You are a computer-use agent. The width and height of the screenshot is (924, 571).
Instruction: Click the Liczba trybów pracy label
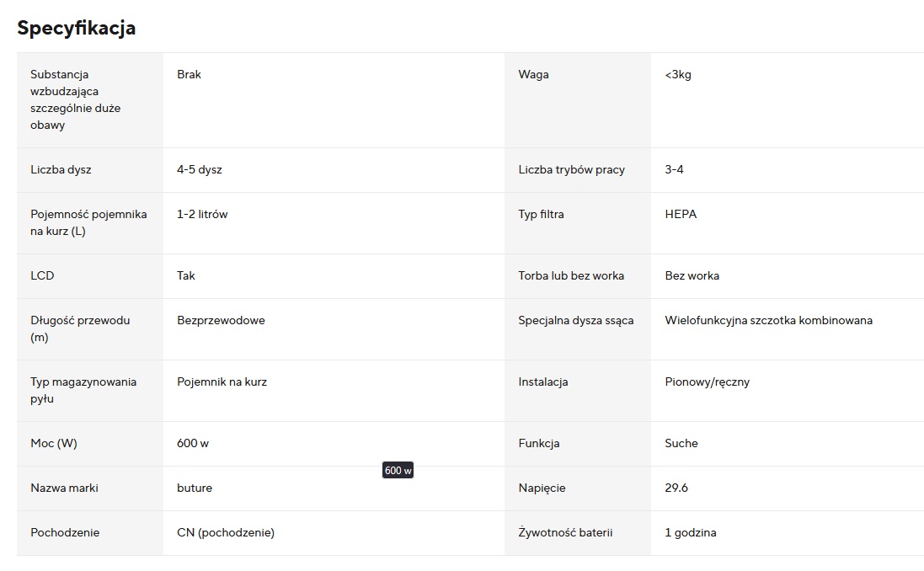pyautogui.click(x=571, y=169)
